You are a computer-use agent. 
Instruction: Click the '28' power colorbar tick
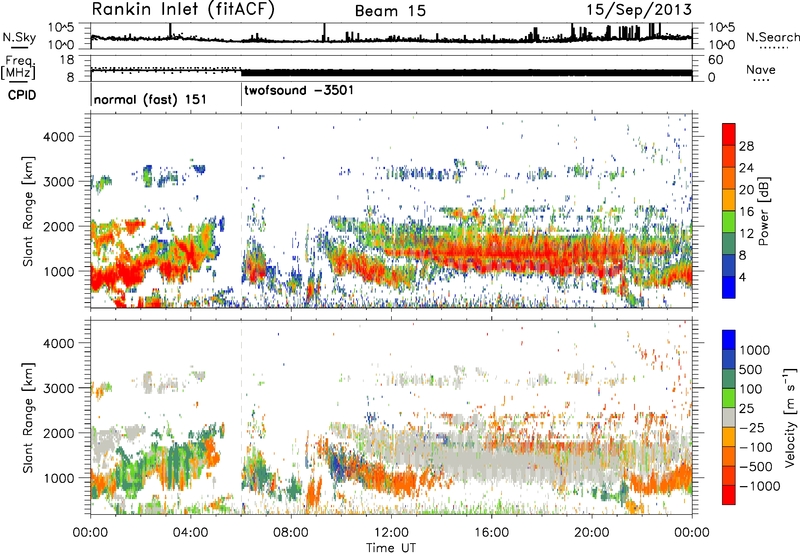coord(746,146)
